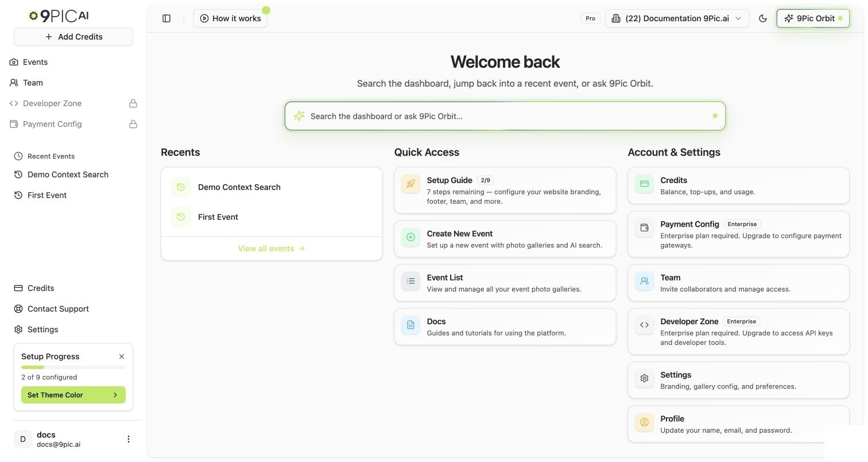Screen dimensions: 868x462
Task: Open the Setup Guide card
Action: (x=505, y=191)
